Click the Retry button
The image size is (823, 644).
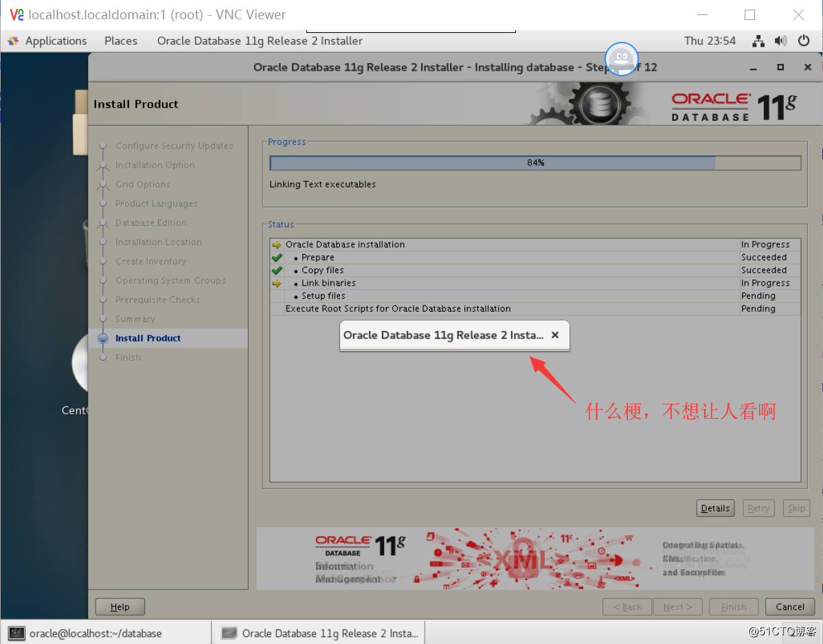[x=758, y=508]
